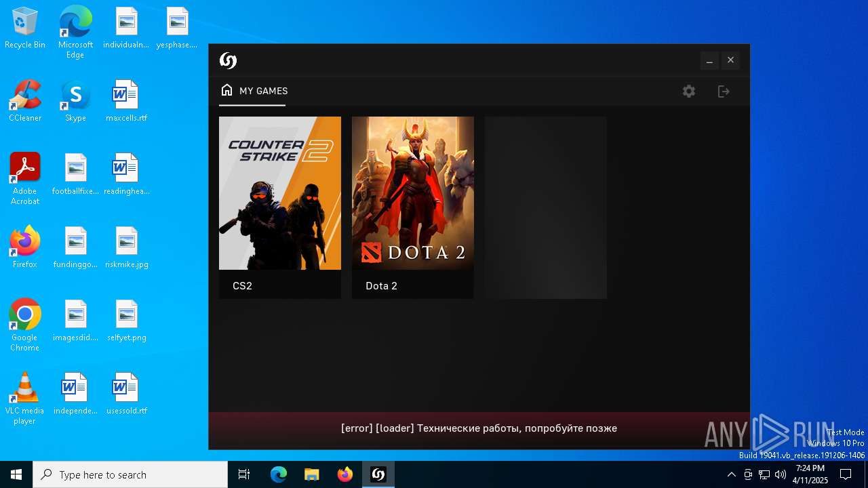Select the fundinggo... image file on desktop
This screenshot has height=488, width=868.
[x=75, y=248]
